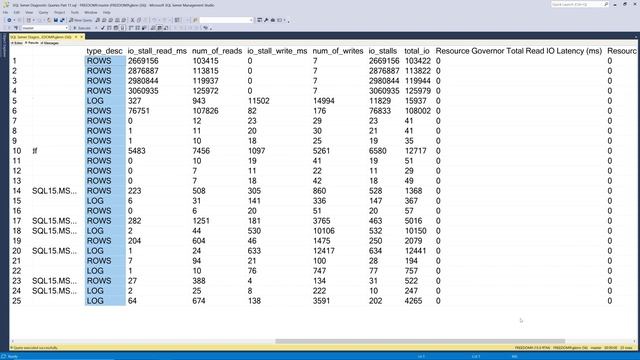The width and height of the screenshot is (640, 360).
Task: Click the horizontal scrollbar thumb in results
Action: (x=420, y=341)
